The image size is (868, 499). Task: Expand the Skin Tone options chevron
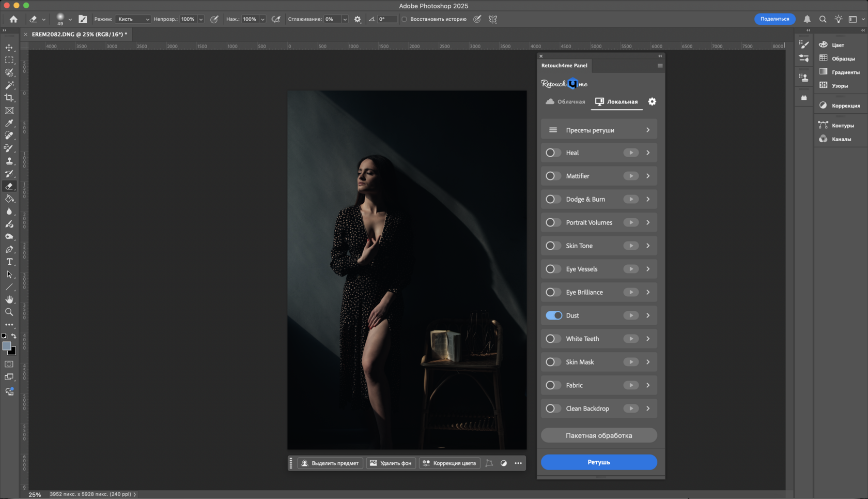click(x=648, y=246)
